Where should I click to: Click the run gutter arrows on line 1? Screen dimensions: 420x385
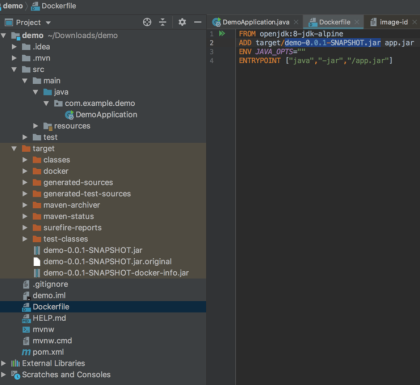[222, 33]
